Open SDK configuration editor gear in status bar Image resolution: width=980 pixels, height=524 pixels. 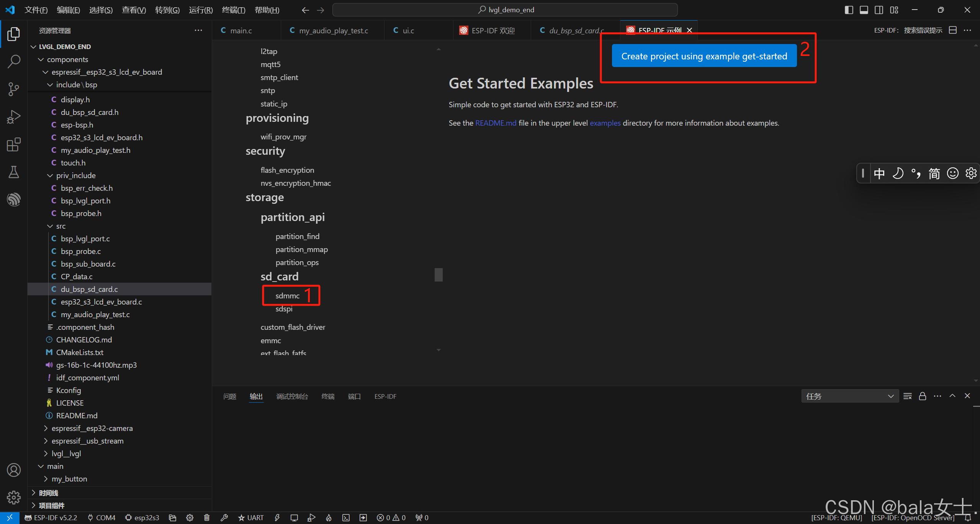click(x=190, y=518)
